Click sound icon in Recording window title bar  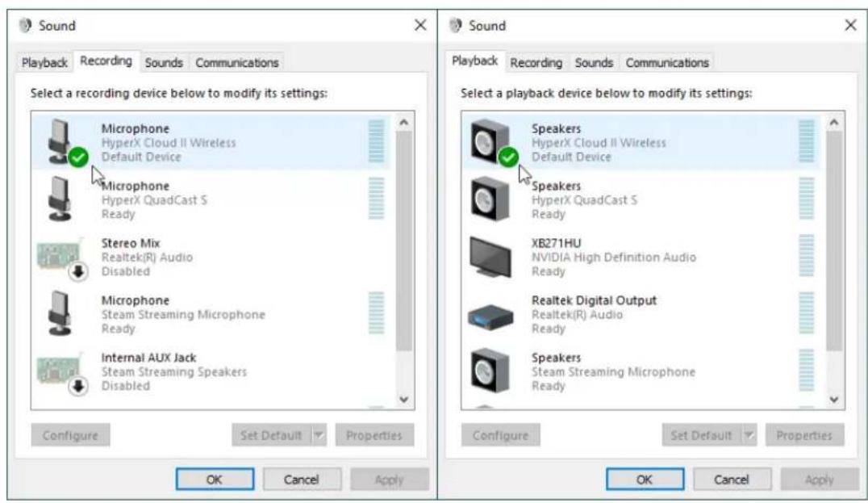[x=25, y=26]
